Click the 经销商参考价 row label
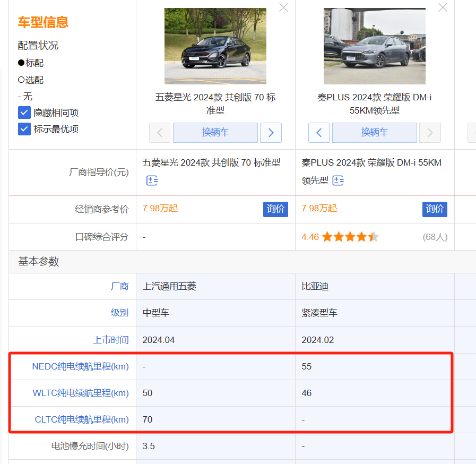Image resolution: width=476 pixels, height=464 pixels. pyautogui.click(x=102, y=209)
